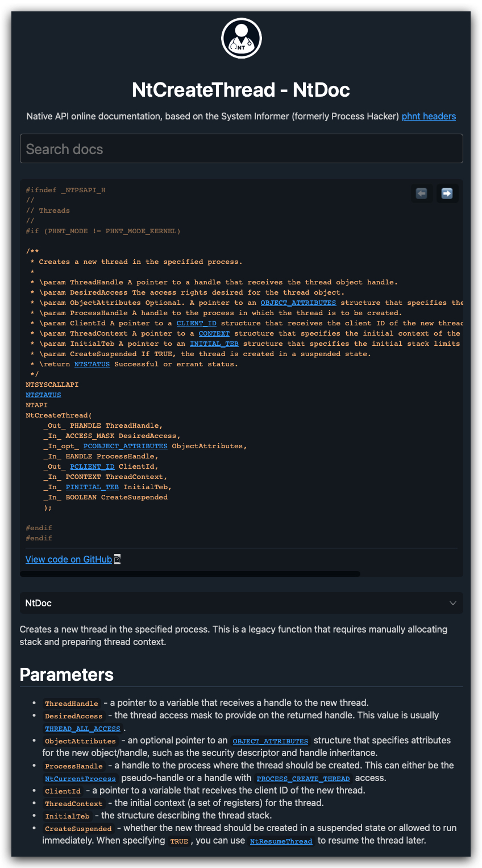482x868 pixels.
Task: Open PROCESS_CREATE_THREAD access link
Action: point(303,779)
